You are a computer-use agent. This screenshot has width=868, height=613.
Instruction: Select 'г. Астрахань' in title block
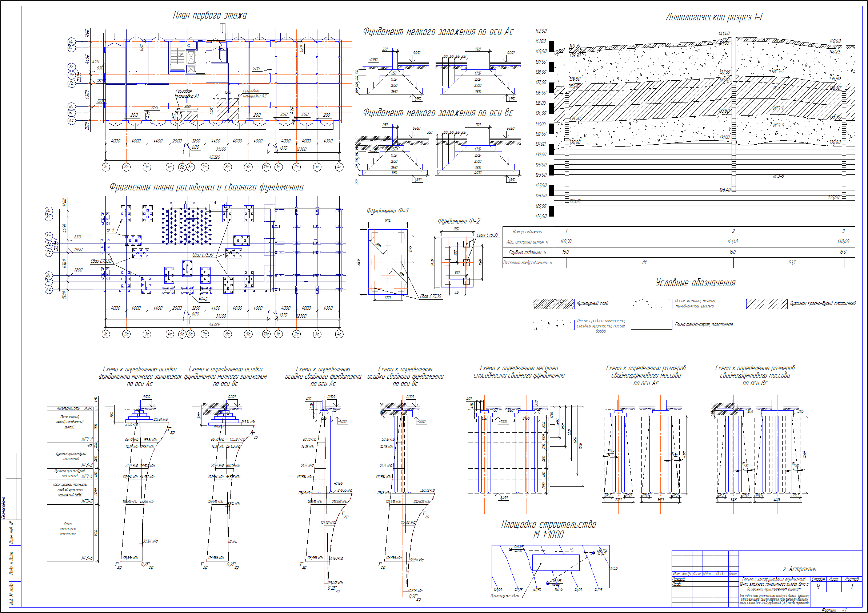point(800,569)
